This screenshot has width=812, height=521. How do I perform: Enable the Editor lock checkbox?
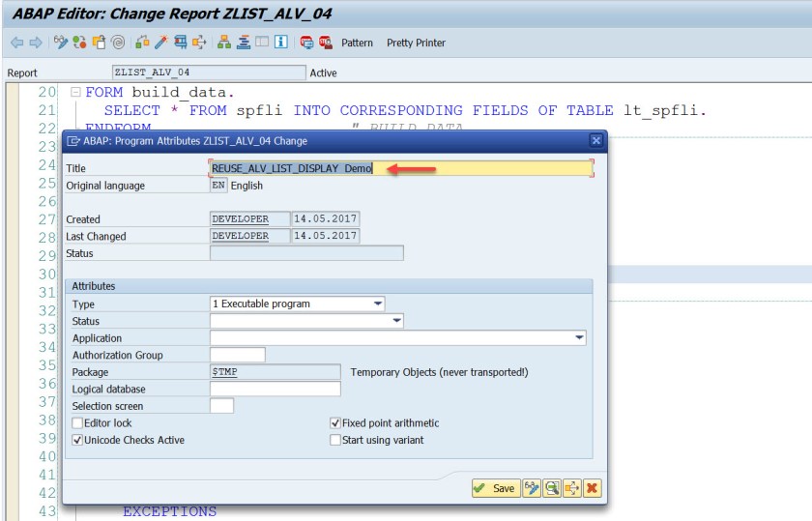pos(77,423)
